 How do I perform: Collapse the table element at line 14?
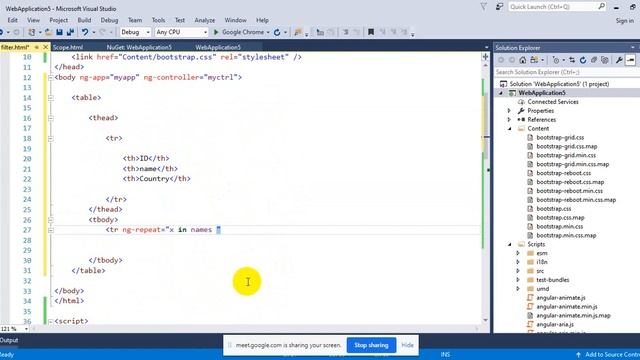tap(51, 98)
